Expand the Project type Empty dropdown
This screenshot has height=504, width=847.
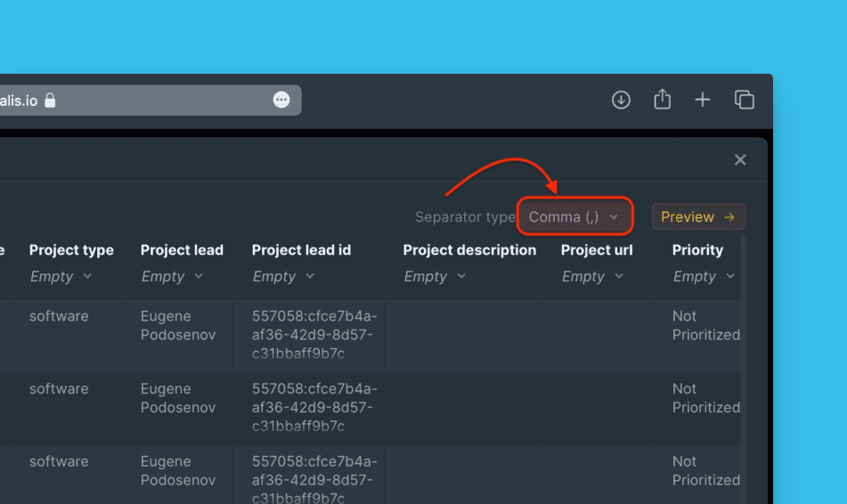click(61, 277)
